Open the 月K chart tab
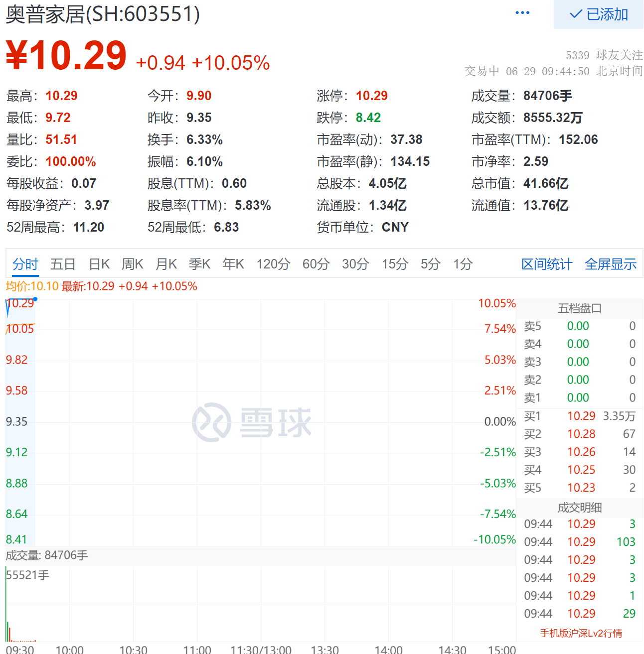This screenshot has height=654, width=644. click(166, 264)
